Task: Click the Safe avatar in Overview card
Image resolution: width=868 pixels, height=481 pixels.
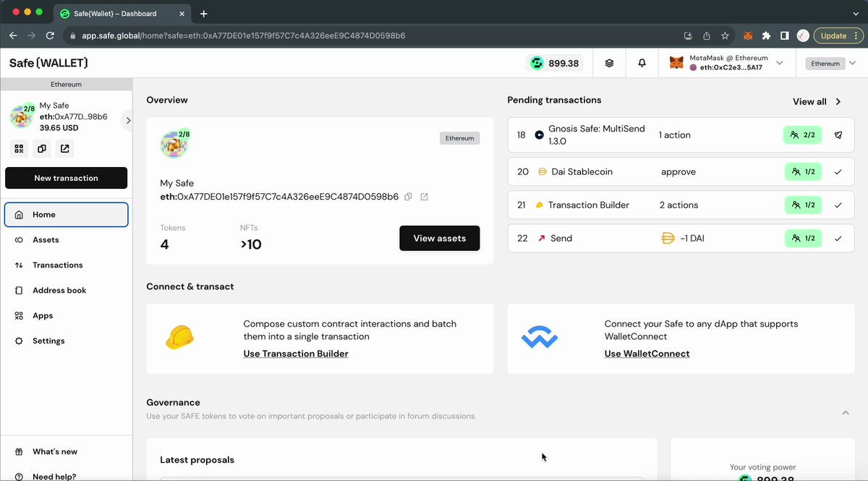Action: click(174, 144)
